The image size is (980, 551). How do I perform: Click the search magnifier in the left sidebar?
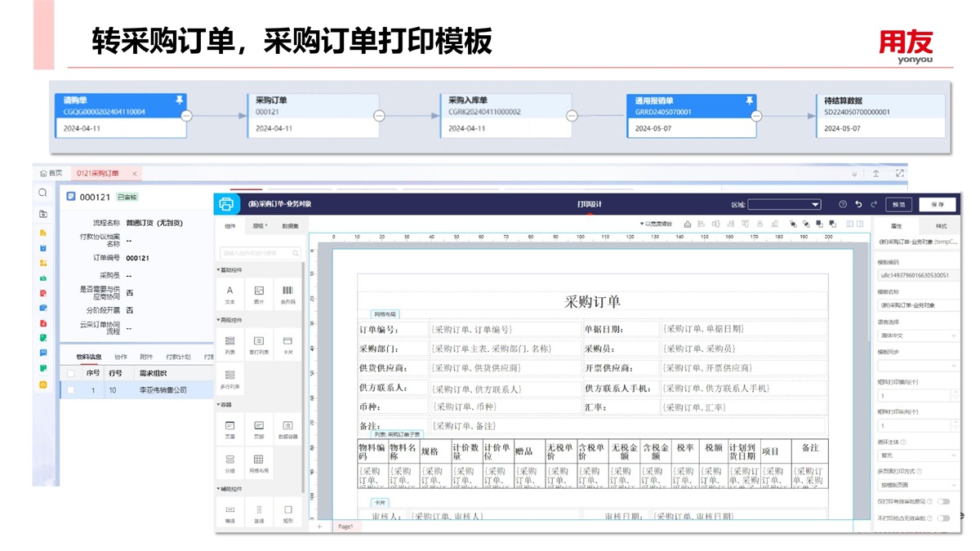[43, 193]
